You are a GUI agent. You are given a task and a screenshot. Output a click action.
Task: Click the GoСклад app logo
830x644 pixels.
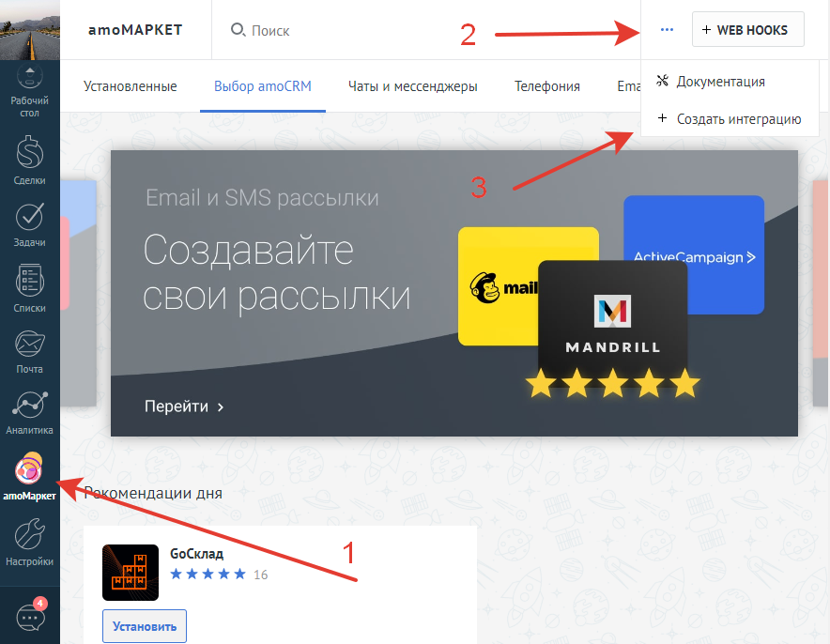pyautogui.click(x=131, y=573)
